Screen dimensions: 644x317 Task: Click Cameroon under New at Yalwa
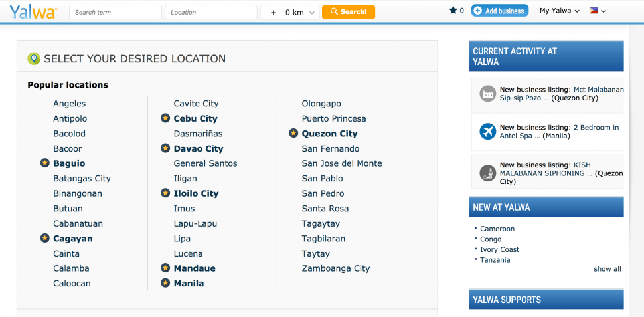tap(497, 229)
